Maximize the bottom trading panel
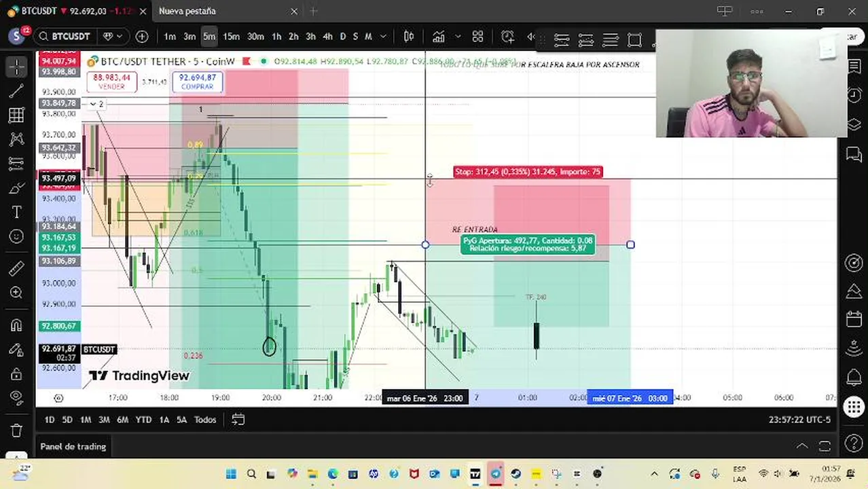 [x=825, y=446]
